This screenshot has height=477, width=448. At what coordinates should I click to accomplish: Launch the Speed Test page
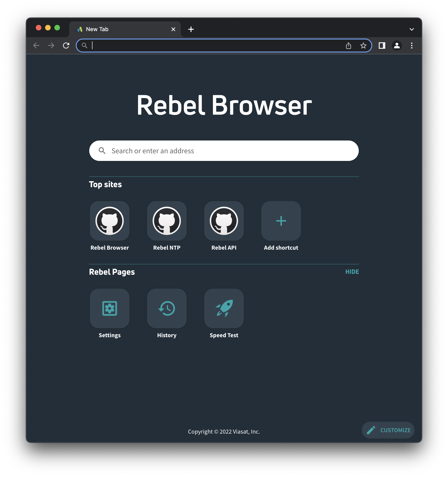point(224,309)
